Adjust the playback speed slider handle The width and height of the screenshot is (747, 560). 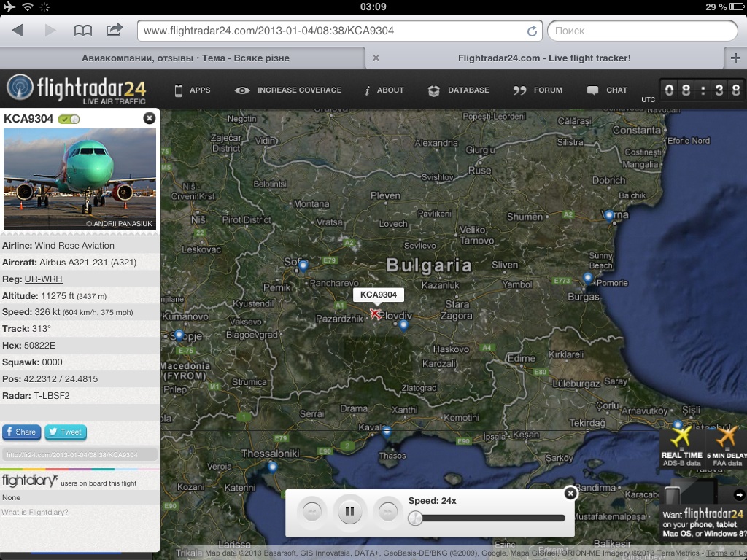tap(415, 518)
